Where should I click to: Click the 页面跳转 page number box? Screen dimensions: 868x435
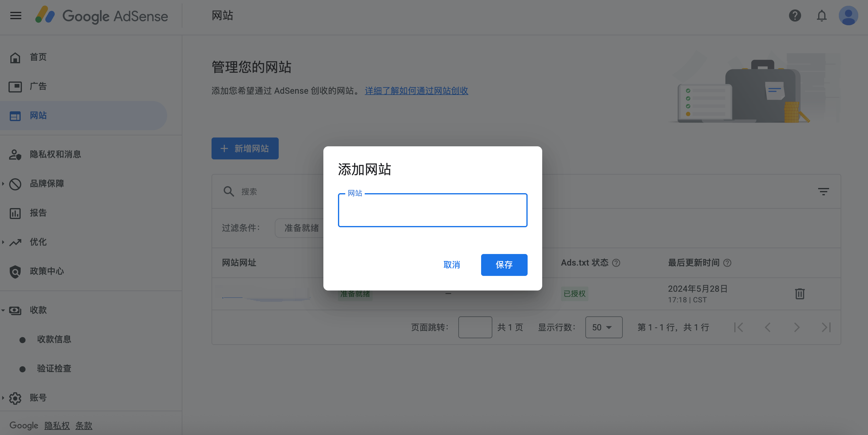(x=475, y=327)
